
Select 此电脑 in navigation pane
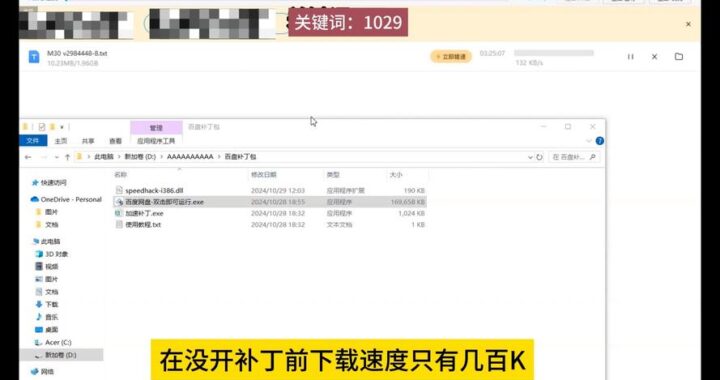[50, 241]
